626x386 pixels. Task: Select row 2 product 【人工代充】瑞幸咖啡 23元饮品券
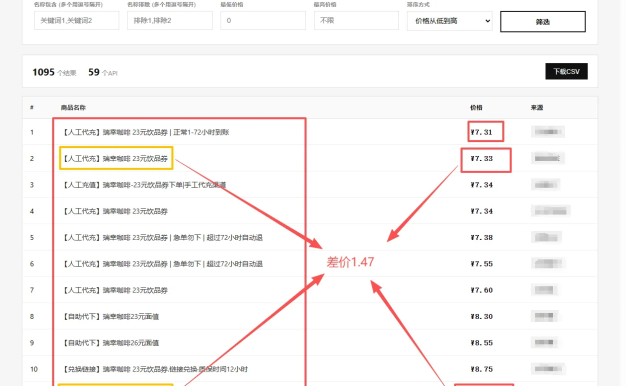coord(115,158)
